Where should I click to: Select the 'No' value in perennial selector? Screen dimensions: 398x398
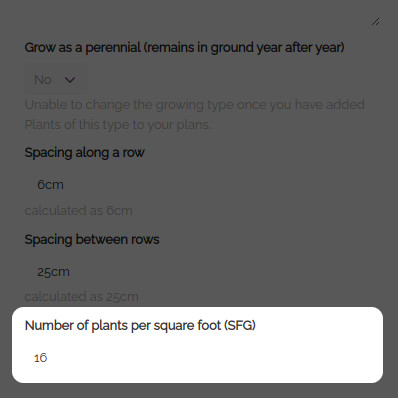(x=43, y=80)
